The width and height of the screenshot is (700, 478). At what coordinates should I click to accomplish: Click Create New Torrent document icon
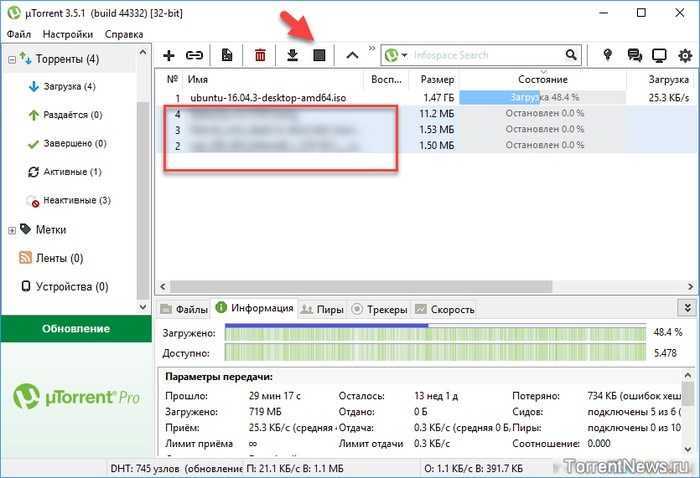point(227,55)
